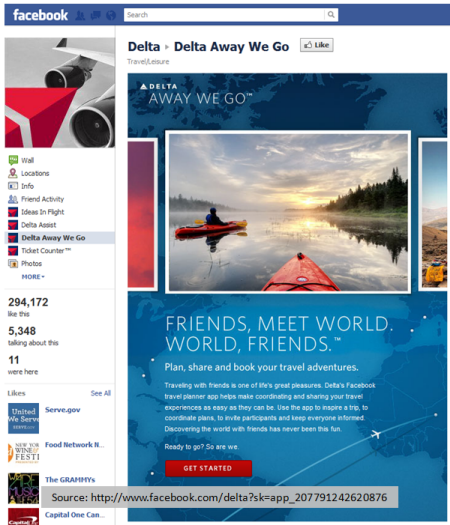This screenshot has height=525, width=450.
Task: Click the Friend Activity icon
Action: (13, 199)
